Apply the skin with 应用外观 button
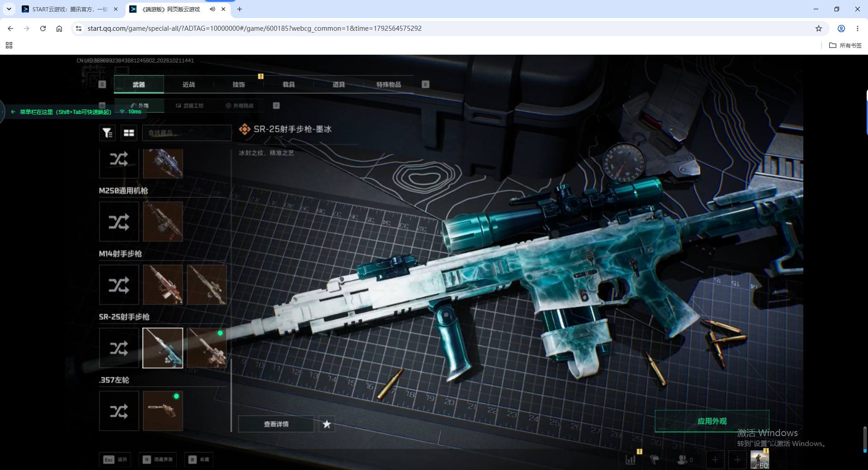This screenshot has width=868, height=470. (712, 421)
